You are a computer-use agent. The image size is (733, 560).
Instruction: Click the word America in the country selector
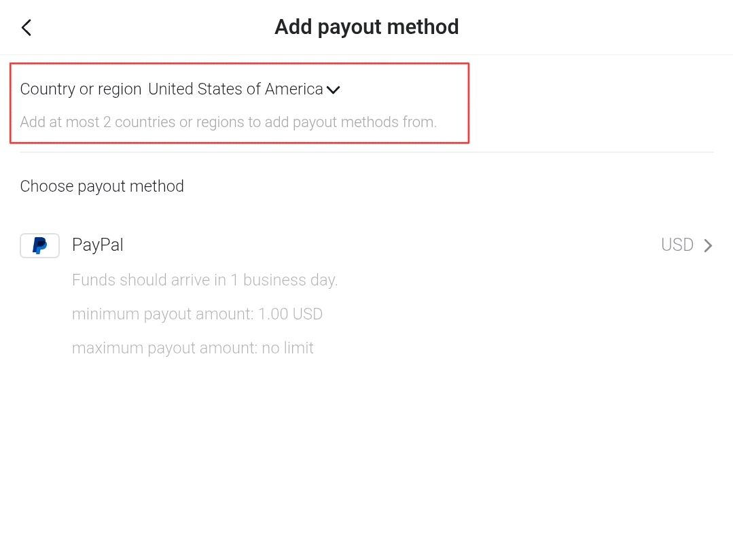(x=294, y=89)
